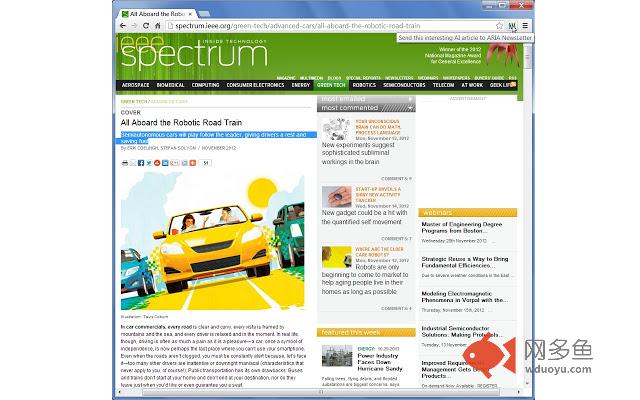
Task: Open the ROBOTICS nav section
Action: tap(364, 85)
